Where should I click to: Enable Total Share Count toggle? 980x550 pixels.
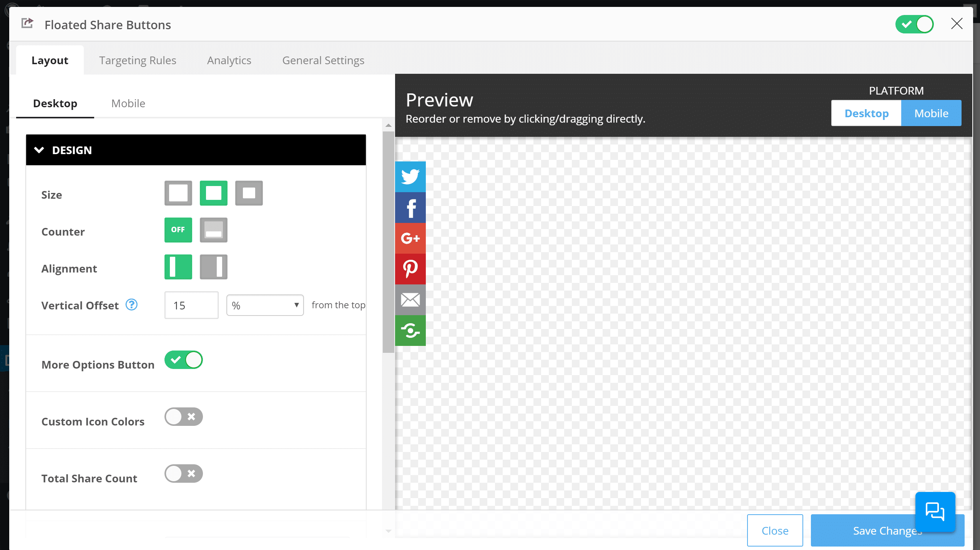(184, 473)
